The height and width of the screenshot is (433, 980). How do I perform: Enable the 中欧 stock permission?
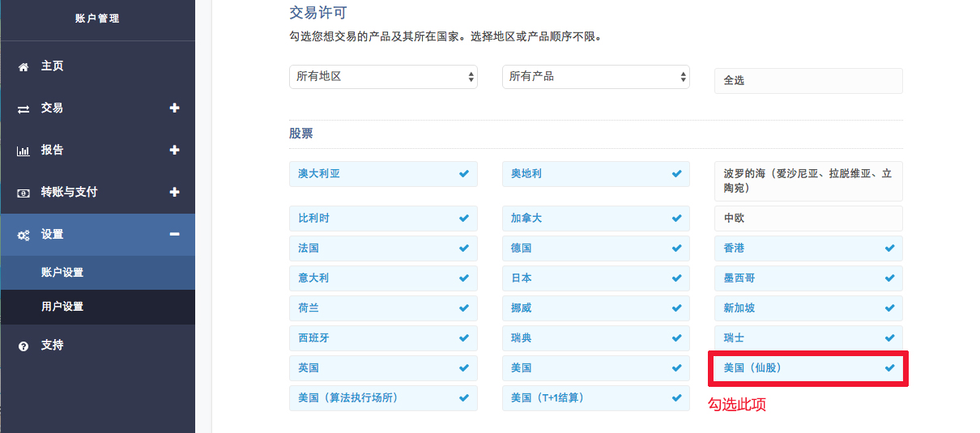[x=808, y=219]
